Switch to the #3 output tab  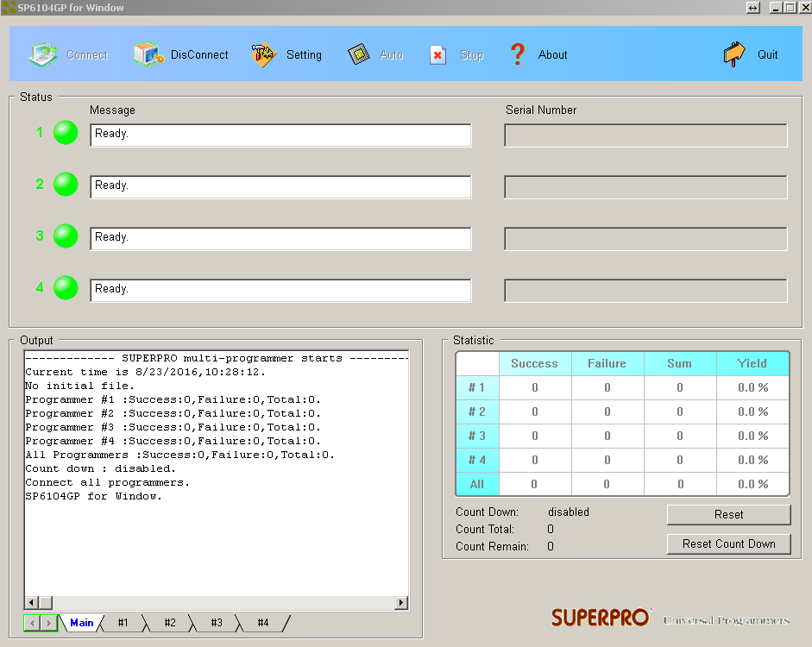click(x=217, y=623)
